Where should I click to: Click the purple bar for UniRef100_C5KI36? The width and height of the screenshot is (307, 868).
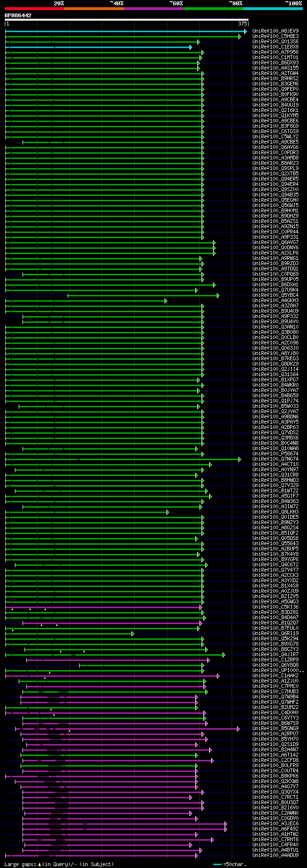(x=104, y=607)
